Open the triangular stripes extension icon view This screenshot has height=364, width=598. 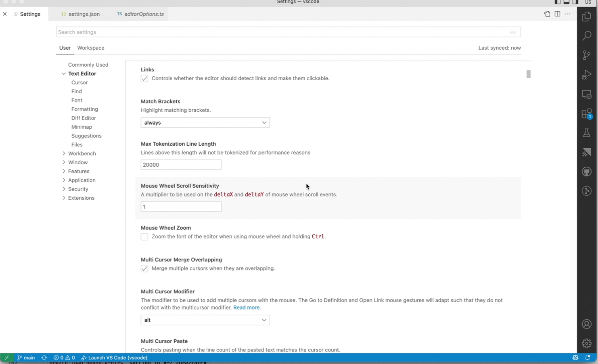click(x=587, y=152)
